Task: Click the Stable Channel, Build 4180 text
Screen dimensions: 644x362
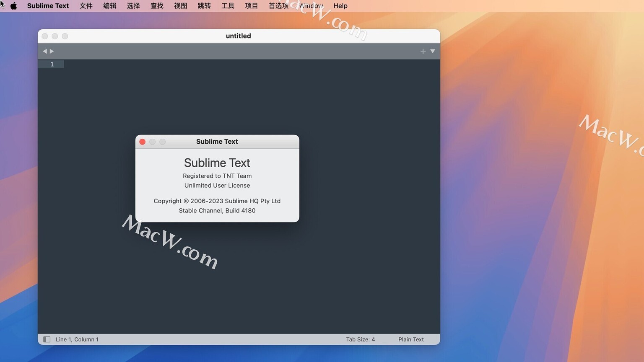Action: [217, 211]
